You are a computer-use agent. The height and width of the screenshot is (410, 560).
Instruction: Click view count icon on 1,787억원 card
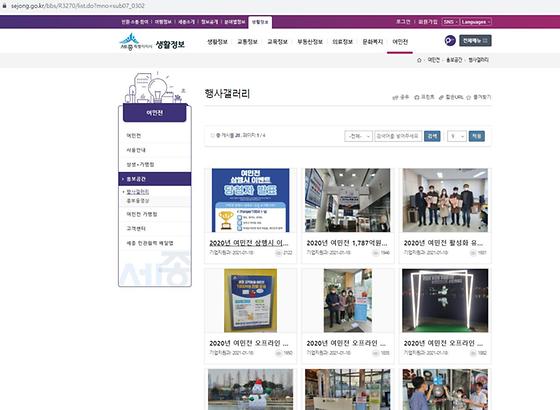pyautogui.click(x=375, y=253)
